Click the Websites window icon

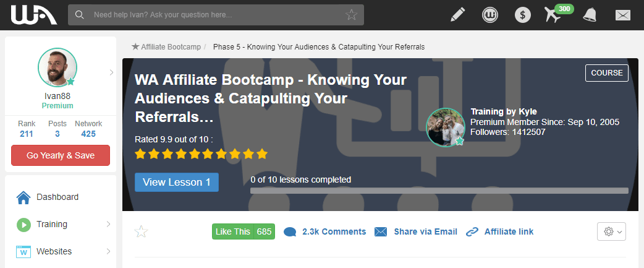point(23,251)
